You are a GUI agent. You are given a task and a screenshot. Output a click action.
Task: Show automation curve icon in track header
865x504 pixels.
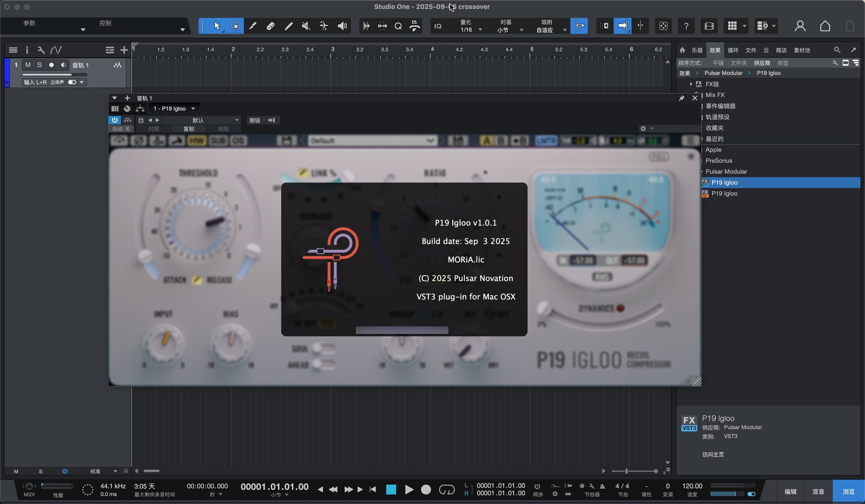coord(56,50)
